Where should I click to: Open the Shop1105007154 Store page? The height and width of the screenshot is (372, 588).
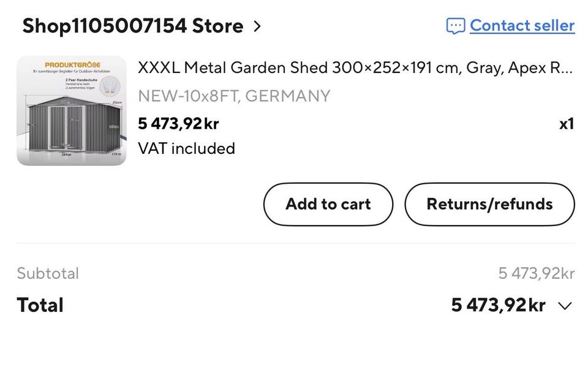[133, 26]
